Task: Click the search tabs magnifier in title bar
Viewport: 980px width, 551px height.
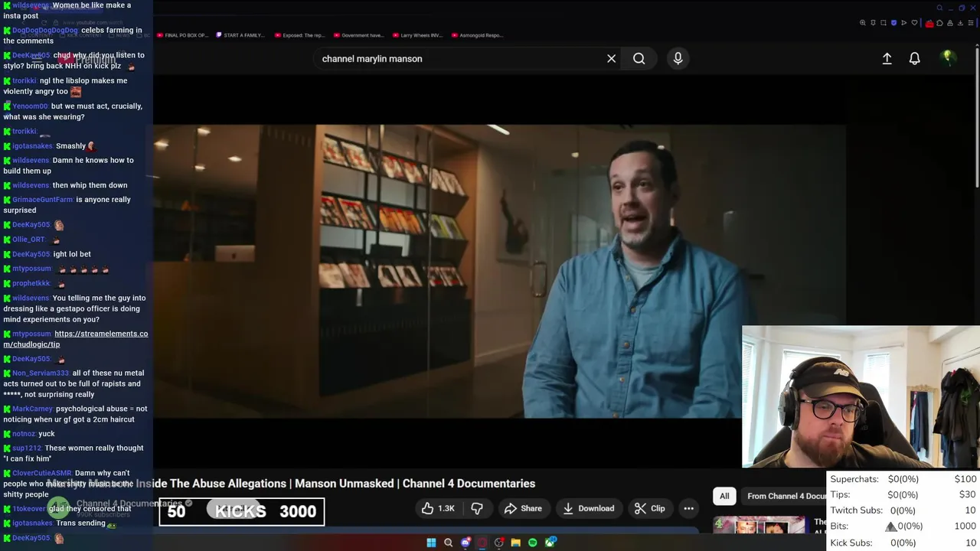Action: (939, 8)
